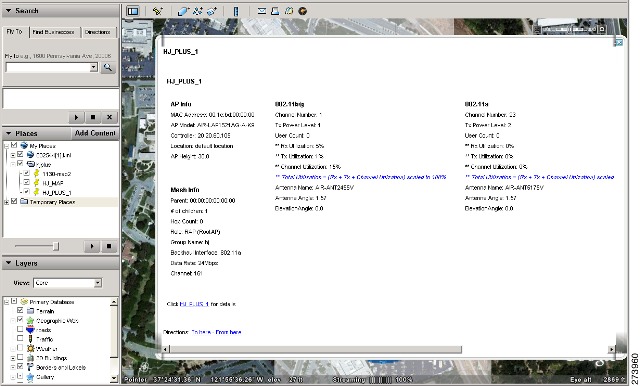Click the search magnifier button
The height and width of the screenshot is (386, 640).
[108, 67]
